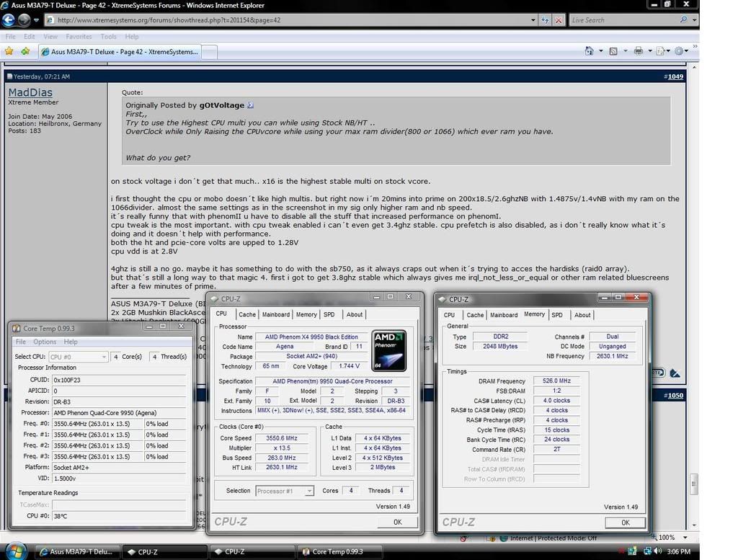Open the Options menu in Core Temp
The height and width of the screenshot is (560, 738).
tap(45, 342)
